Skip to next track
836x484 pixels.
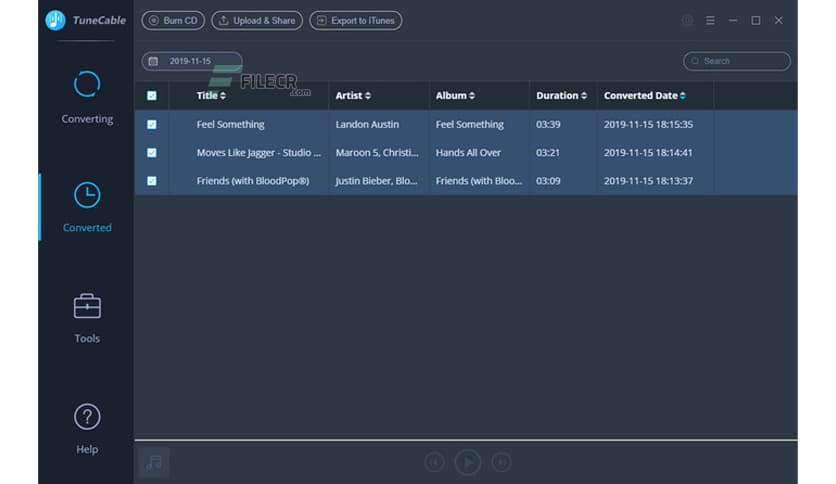(501, 462)
